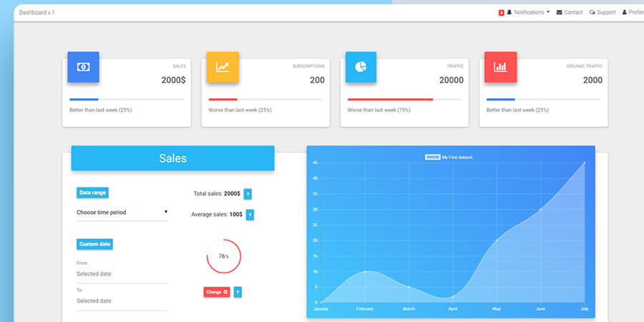
Task: Click the To Selected date field
Action: [x=122, y=301]
